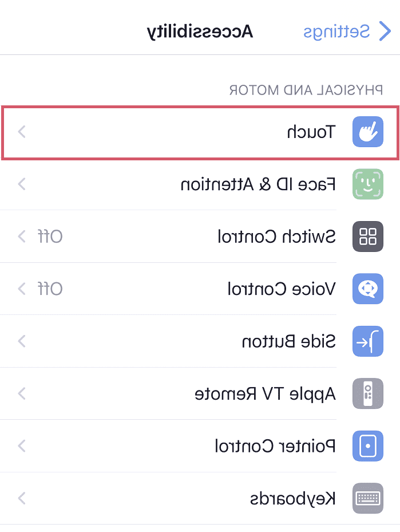The image size is (400, 532).
Task: Click the Off status beside Voice Control
Action: (50, 289)
